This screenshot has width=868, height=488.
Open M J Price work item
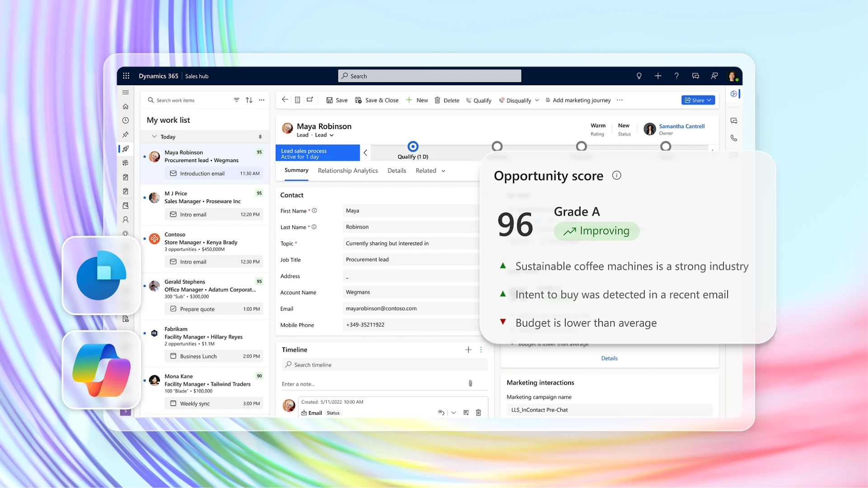[205, 204]
